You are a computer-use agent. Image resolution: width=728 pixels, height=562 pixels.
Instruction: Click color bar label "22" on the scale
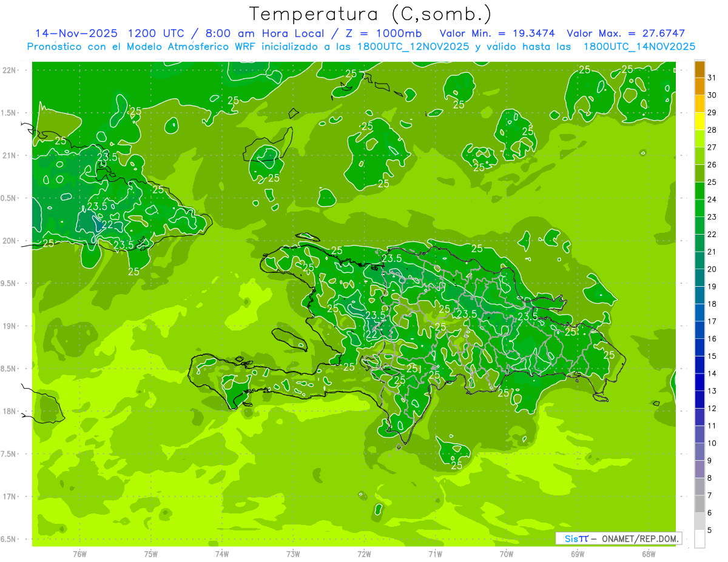click(x=712, y=234)
